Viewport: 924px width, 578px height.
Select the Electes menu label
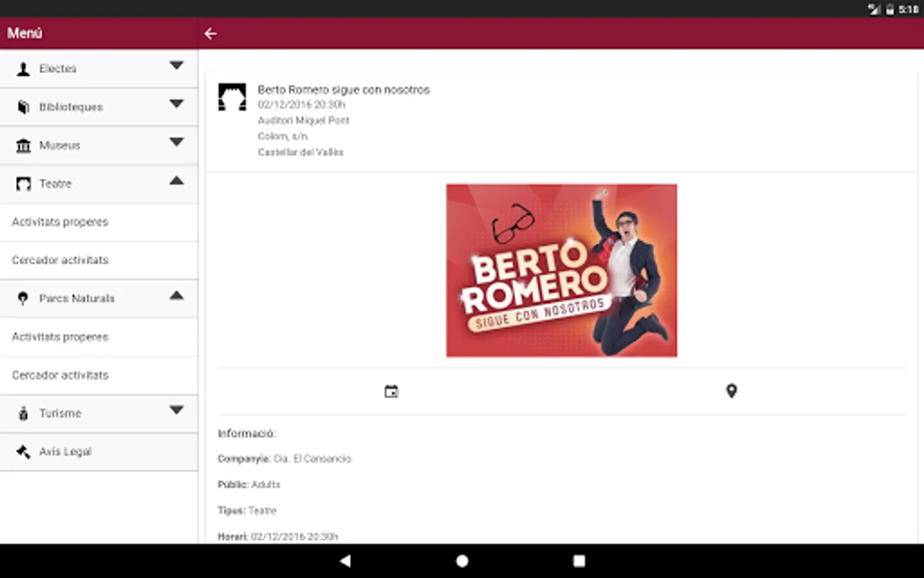pyautogui.click(x=58, y=69)
